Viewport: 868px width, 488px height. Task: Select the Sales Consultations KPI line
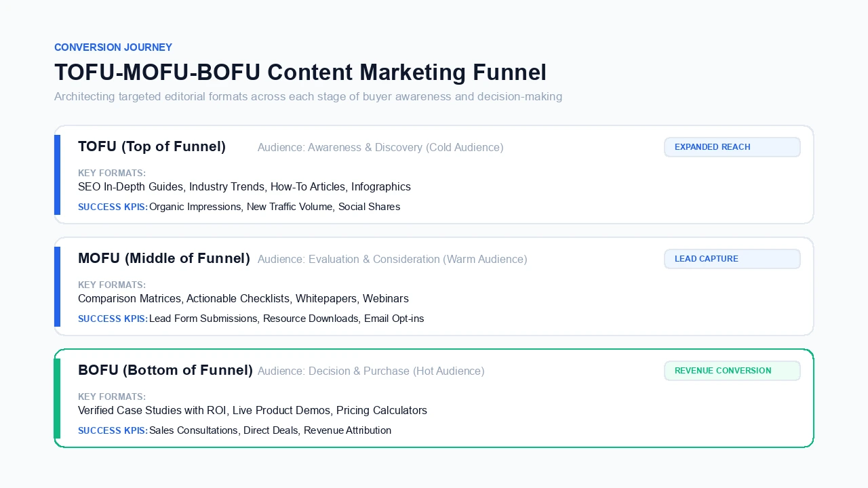coord(271,430)
